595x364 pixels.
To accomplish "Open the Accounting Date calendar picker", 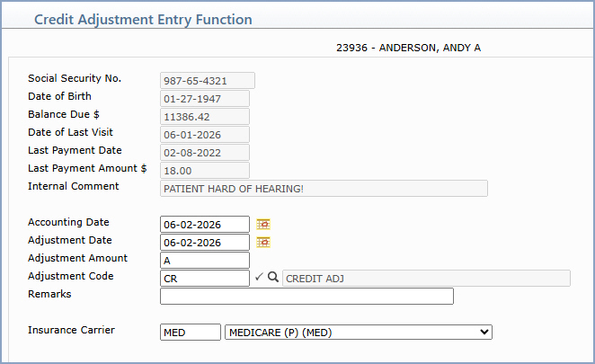I will point(263,225).
